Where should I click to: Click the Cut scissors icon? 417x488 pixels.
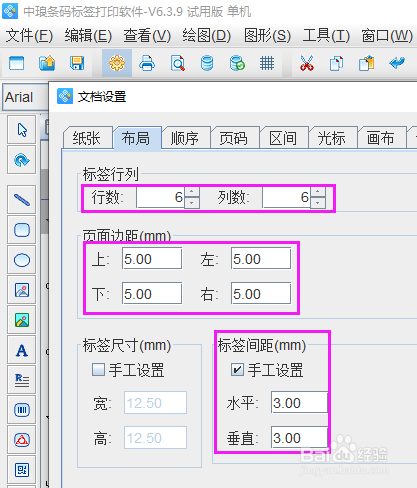[x=307, y=63]
